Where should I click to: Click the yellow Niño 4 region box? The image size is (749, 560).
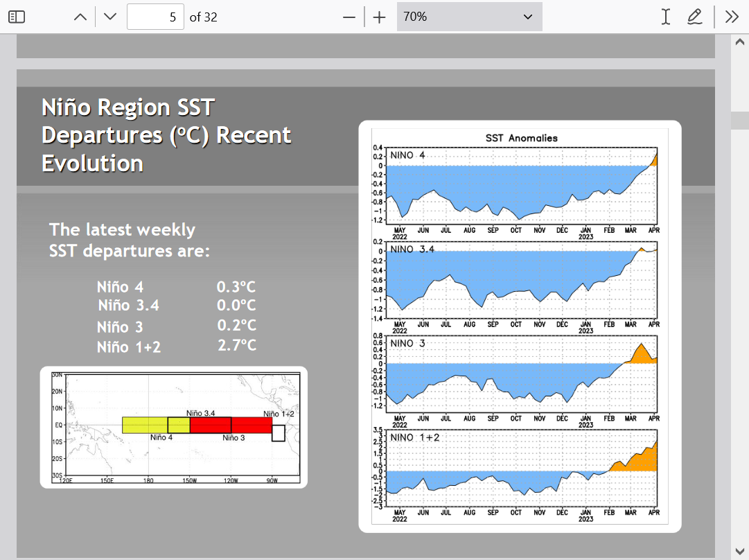coord(145,425)
